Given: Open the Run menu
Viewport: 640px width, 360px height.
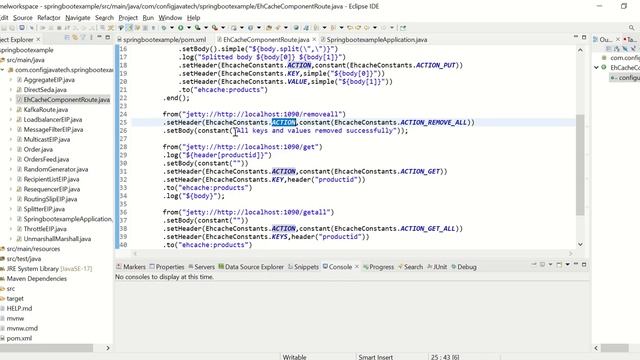Looking at the screenshot, I should [148, 18].
